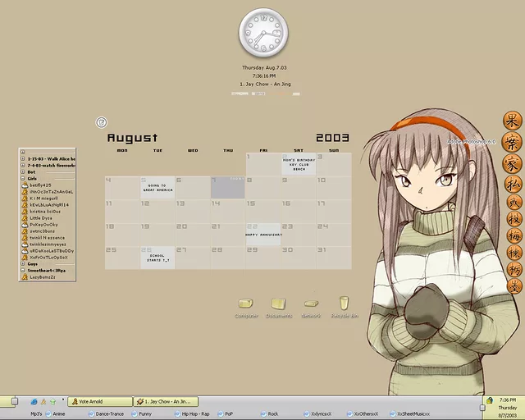Click the top Chinese character button in the right-hand column
This screenshot has width=525, height=420.
513,121
